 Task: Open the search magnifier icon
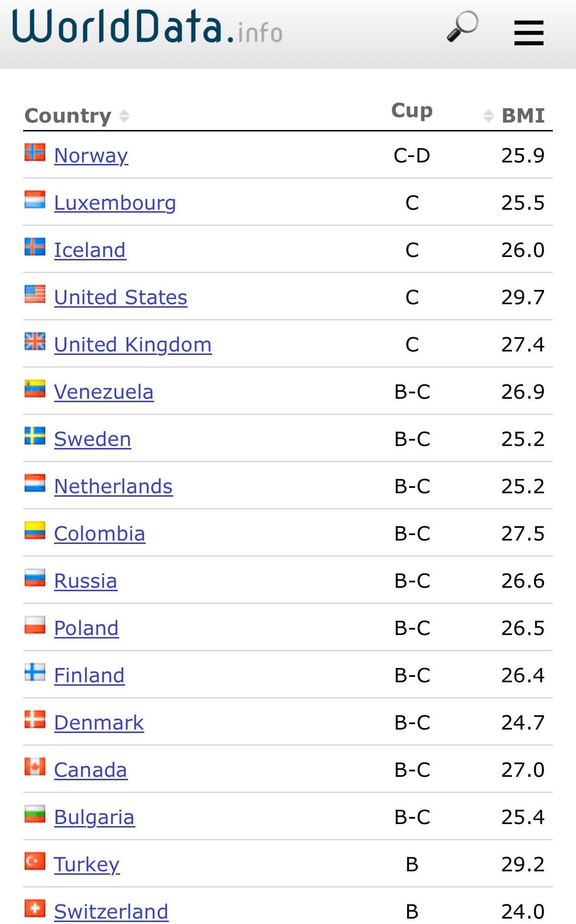462,27
